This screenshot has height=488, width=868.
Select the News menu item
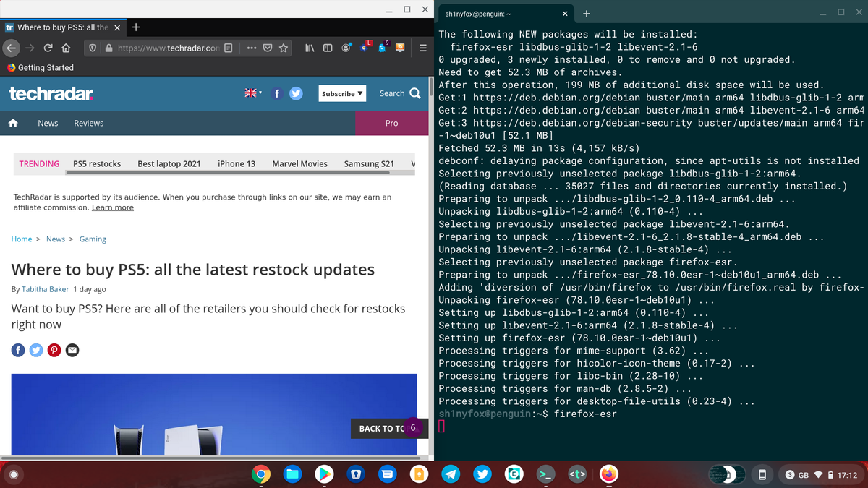48,123
